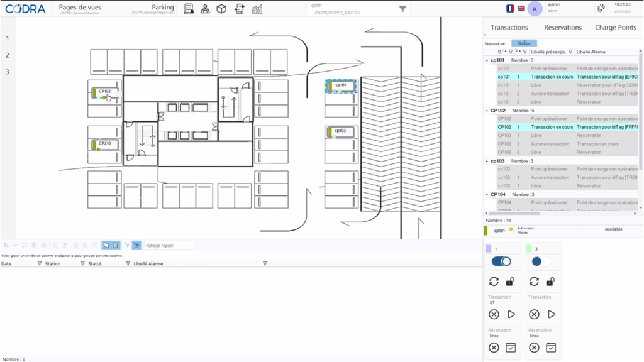
Task: Click the Station grouping chip
Action: tap(524, 43)
